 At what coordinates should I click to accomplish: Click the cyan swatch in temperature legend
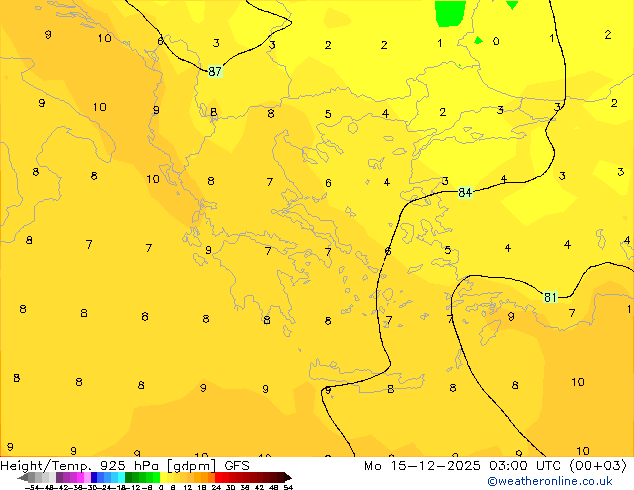coord(121,477)
